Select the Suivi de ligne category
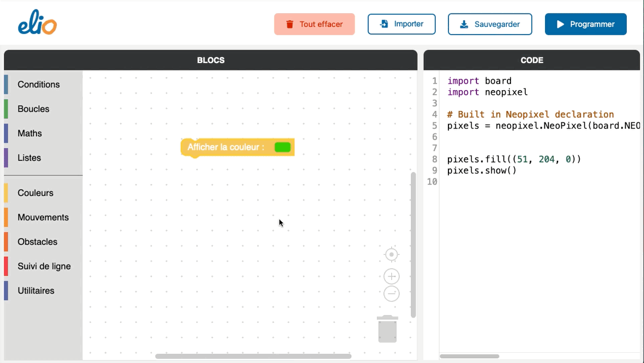Viewport: 644px width, 363px height. [44, 267]
